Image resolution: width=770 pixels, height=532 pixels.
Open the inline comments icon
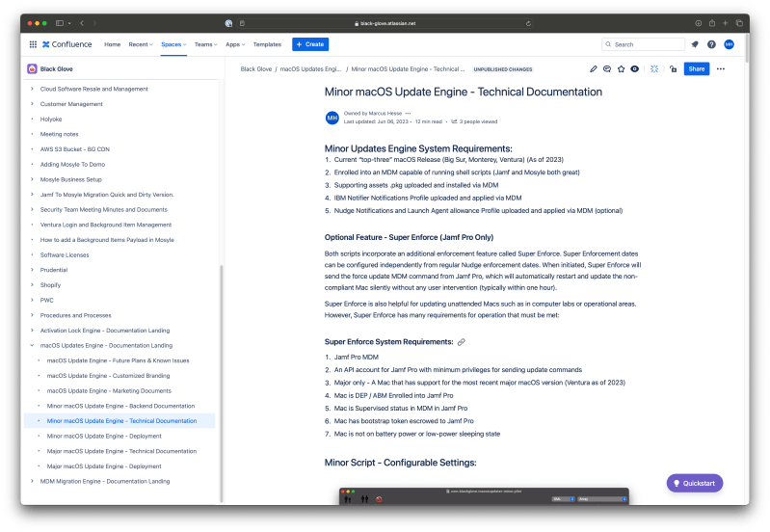tap(607, 69)
